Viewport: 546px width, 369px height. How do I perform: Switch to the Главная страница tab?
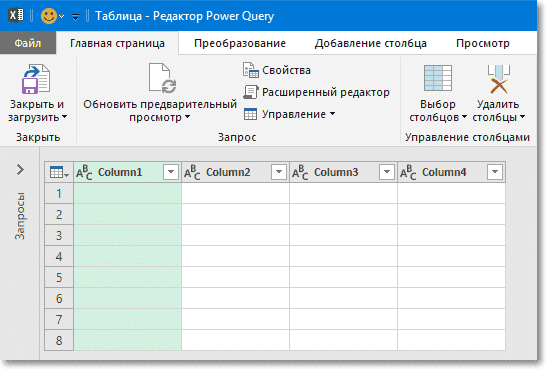click(117, 43)
